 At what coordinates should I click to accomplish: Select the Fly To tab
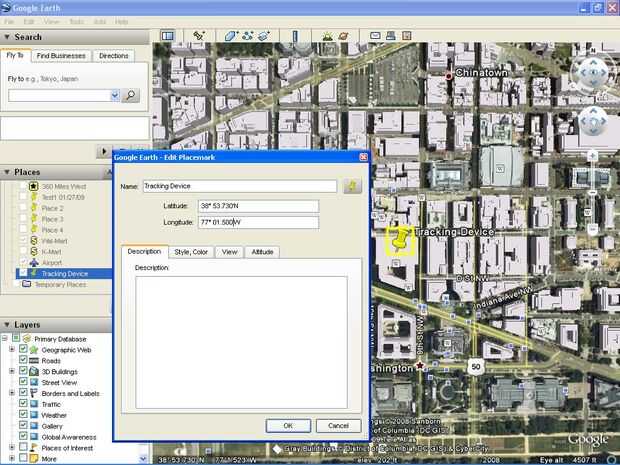tap(15, 55)
